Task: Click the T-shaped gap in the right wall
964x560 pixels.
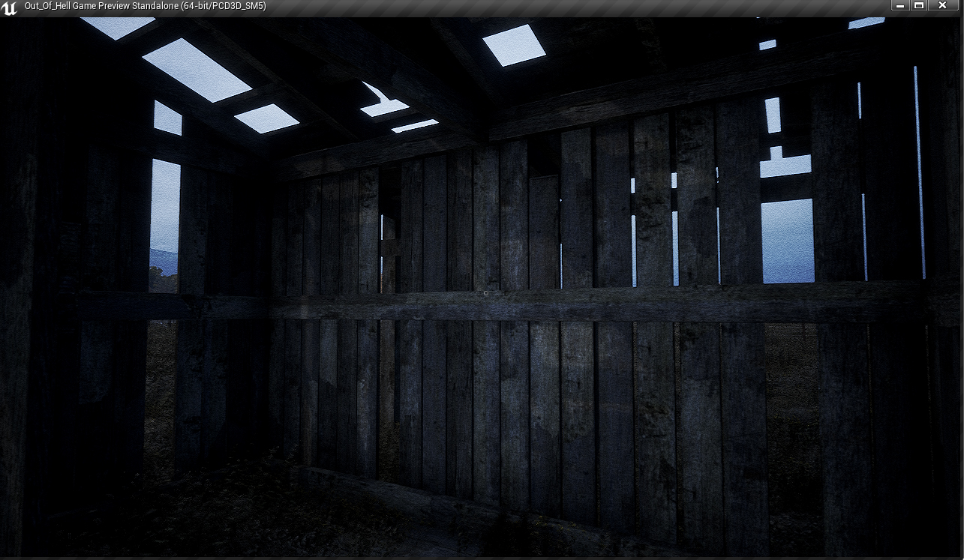Action: pos(785,163)
